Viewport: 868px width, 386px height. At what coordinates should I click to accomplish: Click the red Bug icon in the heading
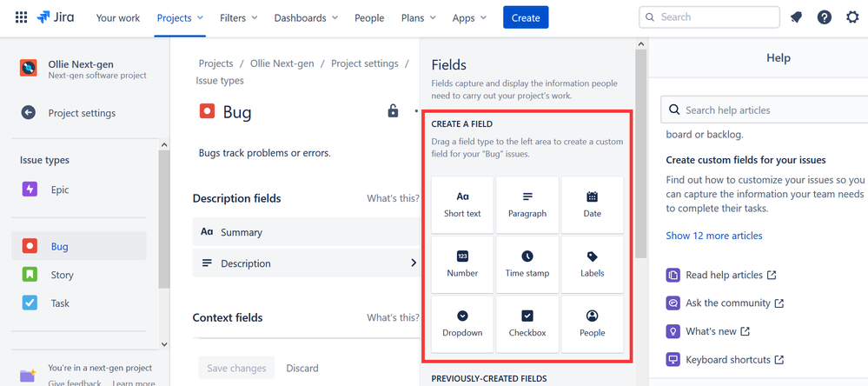pos(207,111)
